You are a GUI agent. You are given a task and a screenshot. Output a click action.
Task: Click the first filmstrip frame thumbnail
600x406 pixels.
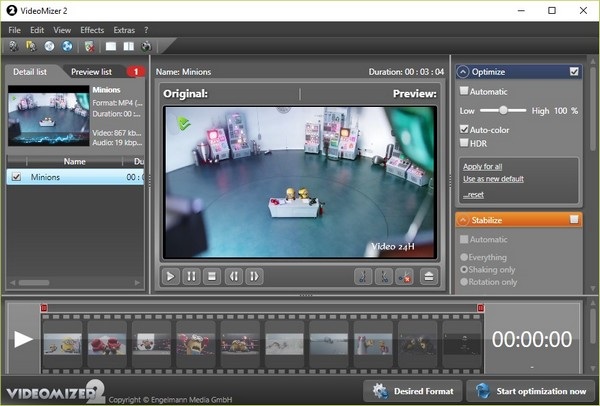[62, 344]
